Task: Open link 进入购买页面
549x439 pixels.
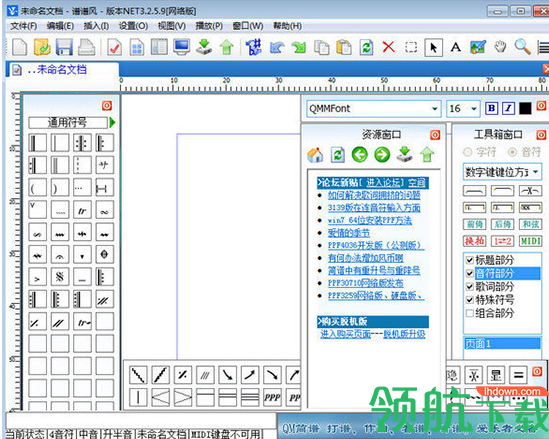Action: 345,334
